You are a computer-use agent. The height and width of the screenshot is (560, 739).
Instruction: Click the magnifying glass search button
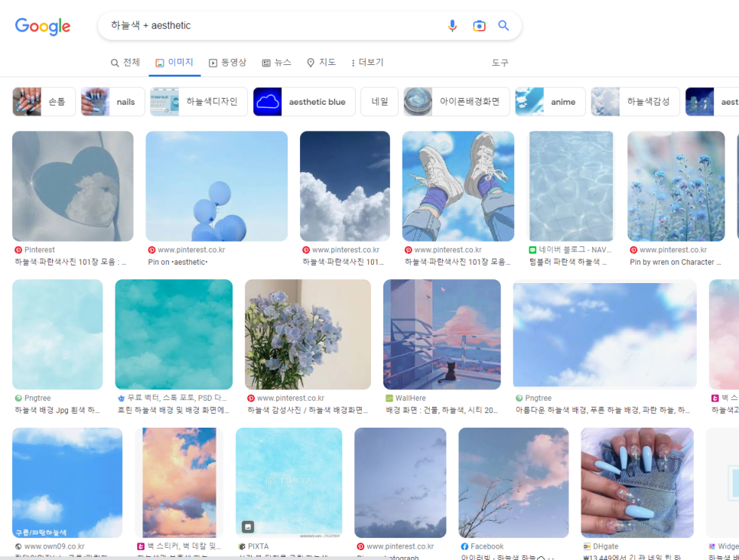[503, 26]
